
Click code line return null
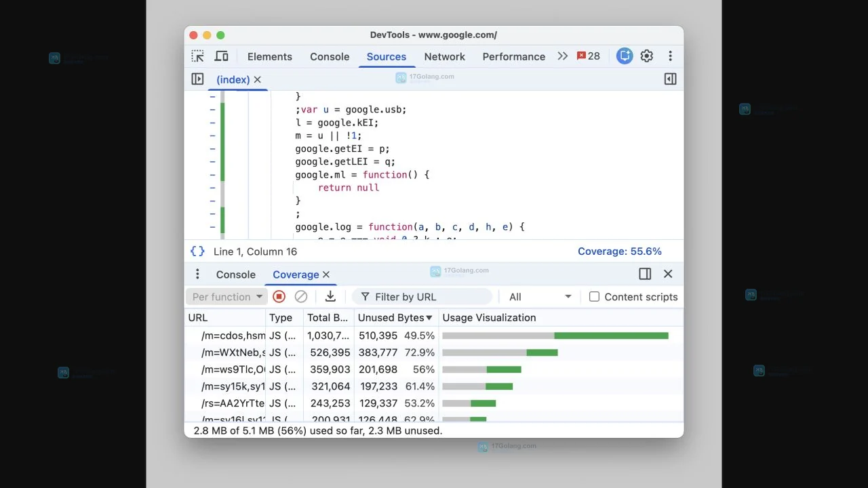[349, 188]
